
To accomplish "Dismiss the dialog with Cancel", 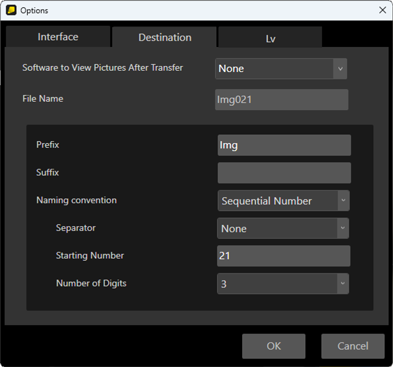I will point(353,346).
